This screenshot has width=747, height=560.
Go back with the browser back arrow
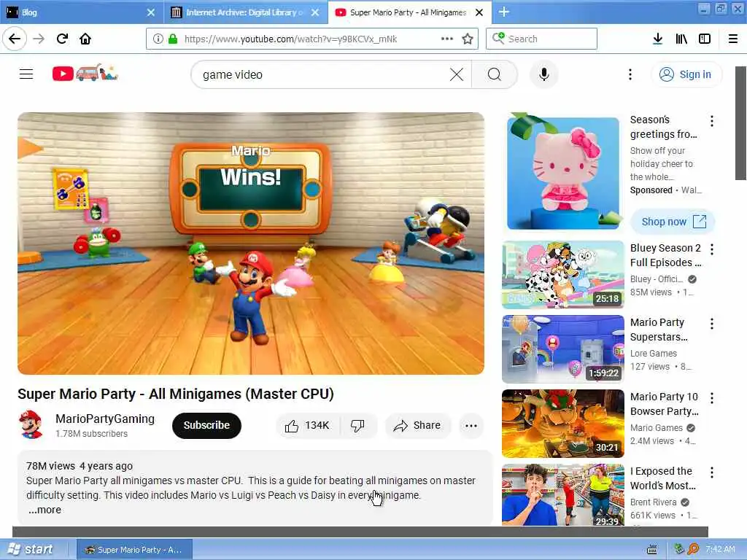[15, 39]
